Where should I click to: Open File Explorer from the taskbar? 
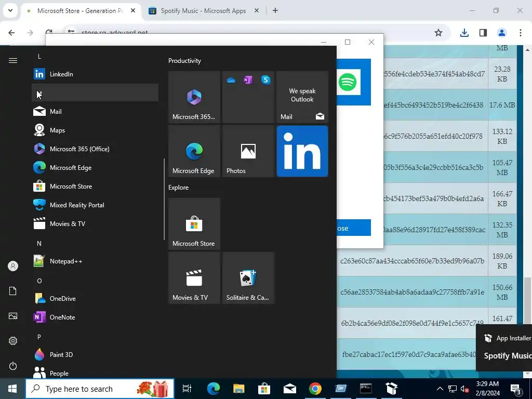239,389
